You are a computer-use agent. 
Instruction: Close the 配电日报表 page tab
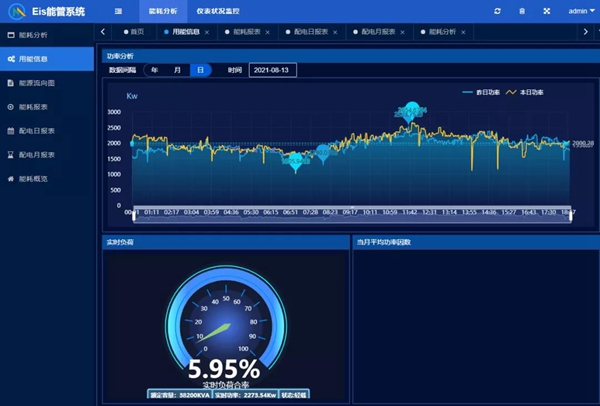pyautogui.click(x=335, y=32)
